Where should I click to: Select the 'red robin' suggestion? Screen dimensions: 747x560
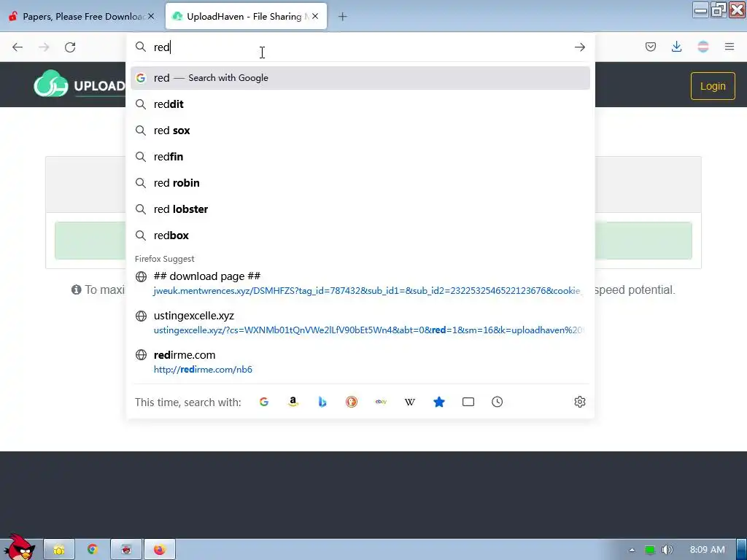pyautogui.click(x=360, y=183)
